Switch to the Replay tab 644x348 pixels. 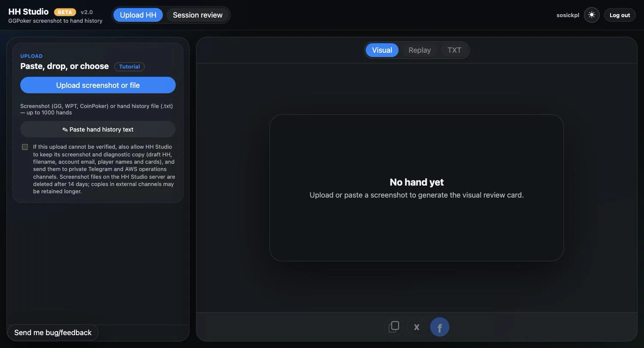[x=420, y=50]
